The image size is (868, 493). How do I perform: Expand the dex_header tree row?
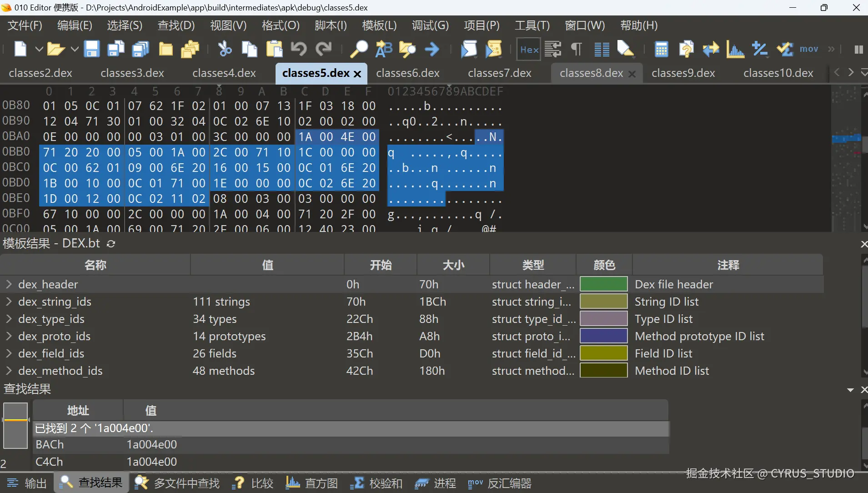tap(9, 284)
